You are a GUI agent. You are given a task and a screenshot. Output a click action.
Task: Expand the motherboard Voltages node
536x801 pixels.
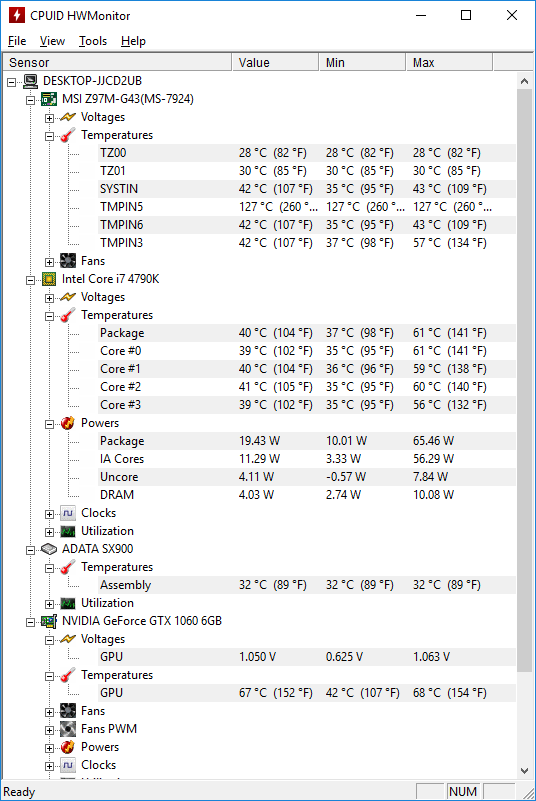point(49,118)
